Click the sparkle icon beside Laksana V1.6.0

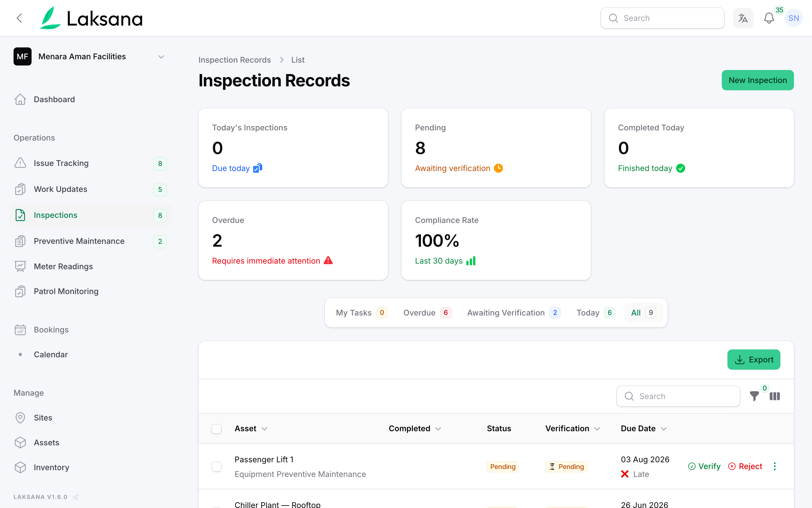pos(76,497)
